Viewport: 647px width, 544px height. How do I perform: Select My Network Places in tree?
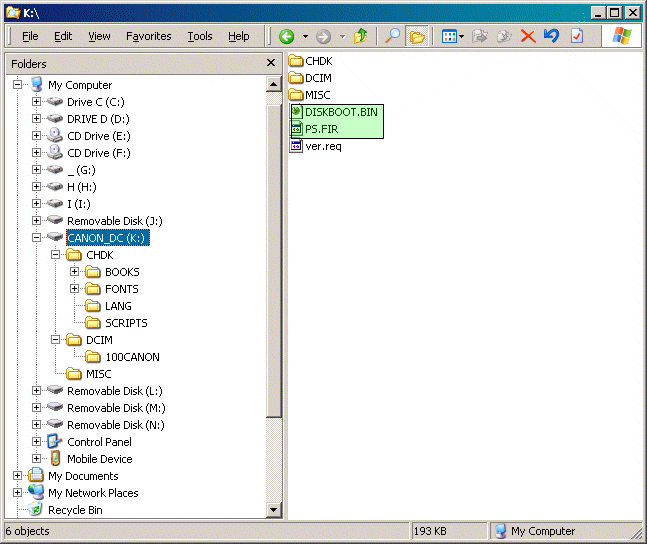click(93, 493)
